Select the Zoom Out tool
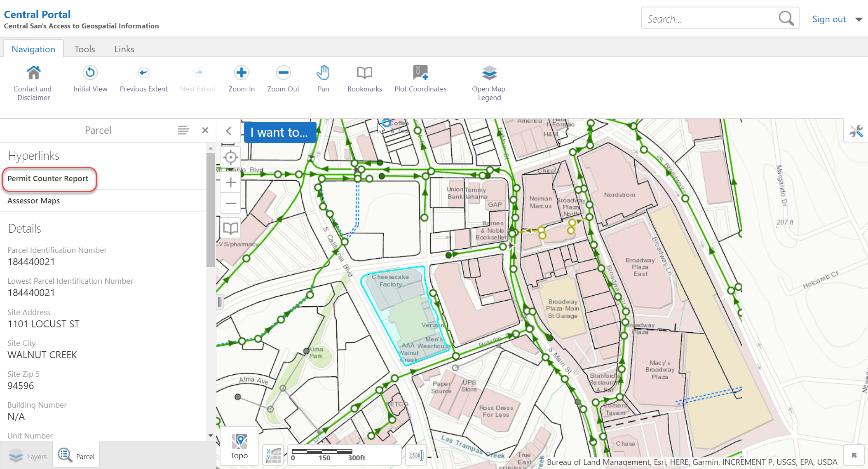This screenshot has height=469, width=868. click(283, 78)
